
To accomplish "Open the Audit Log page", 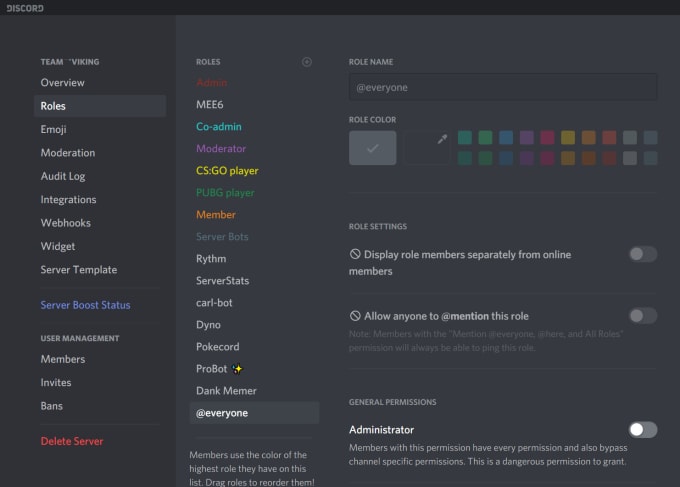I will point(63,176).
